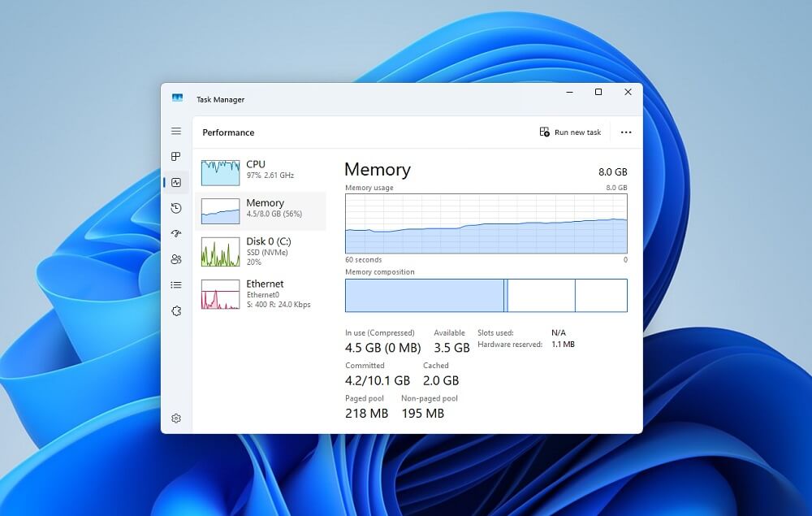Open the Startup apps sidebar icon
This screenshot has height=516, width=812.
(176, 234)
